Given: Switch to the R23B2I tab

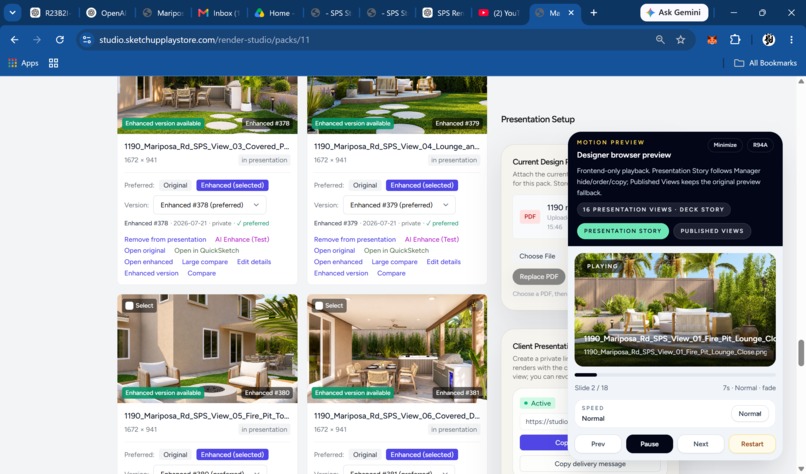Looking at the screenshot, I should point(51,13).
